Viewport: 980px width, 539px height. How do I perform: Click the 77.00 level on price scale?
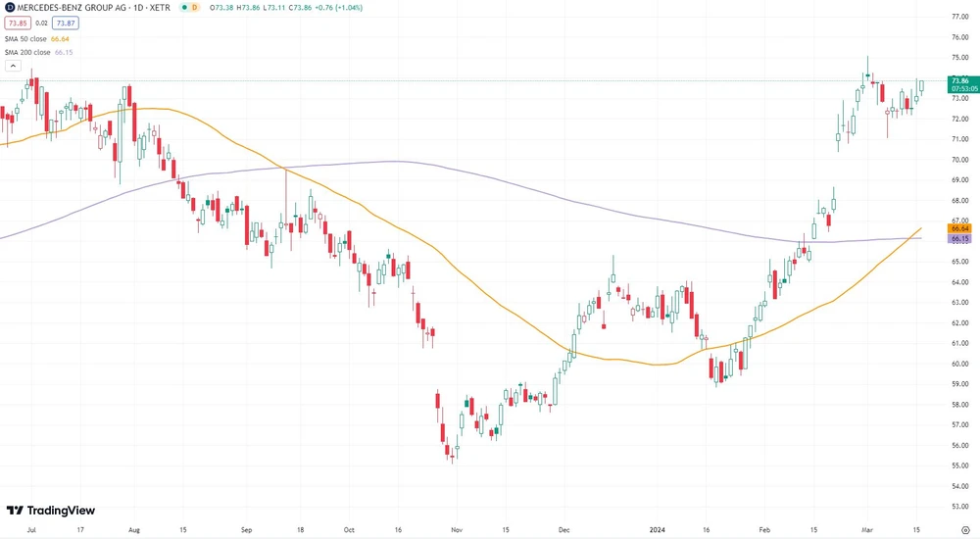[x=960, y=17]
